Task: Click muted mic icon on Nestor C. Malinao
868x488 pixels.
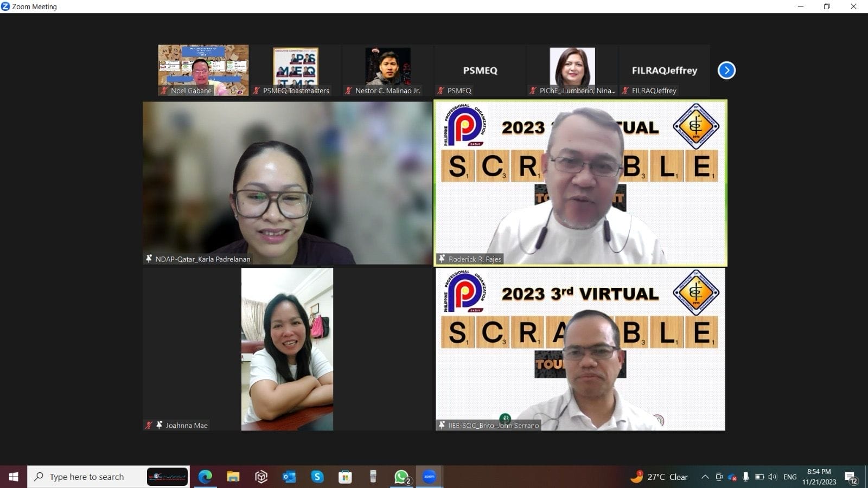Action: click(348, 91)
